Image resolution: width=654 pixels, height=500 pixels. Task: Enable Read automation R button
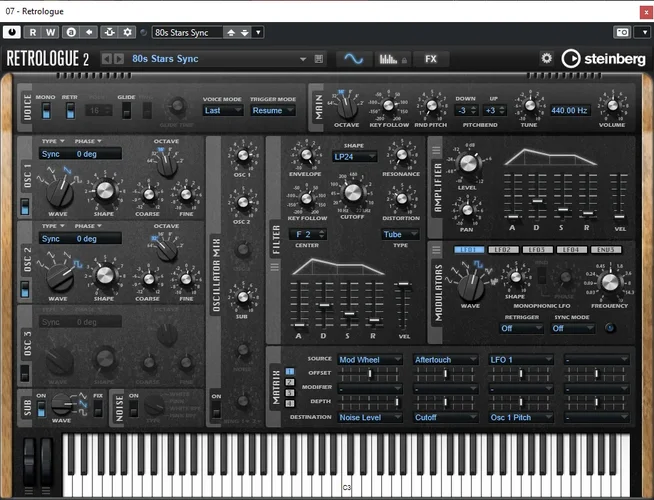tap(32, 32)
